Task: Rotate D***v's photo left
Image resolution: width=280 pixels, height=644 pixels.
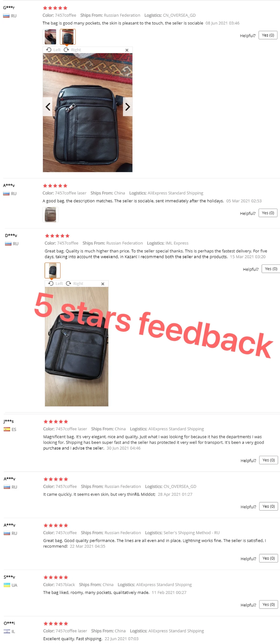Action: click(x=56, y=283)
